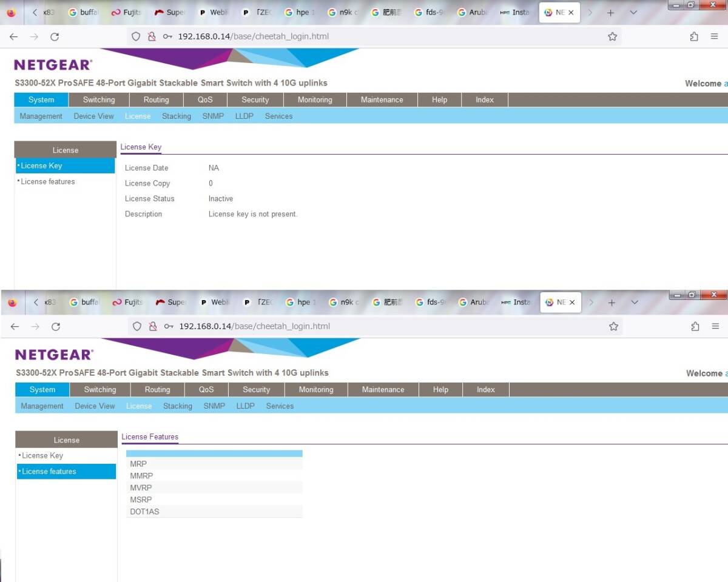The width and height of the screenshot is (728, 582).
Task: Switch to Aruba tab in License Key window
Action: click(473, 12)
